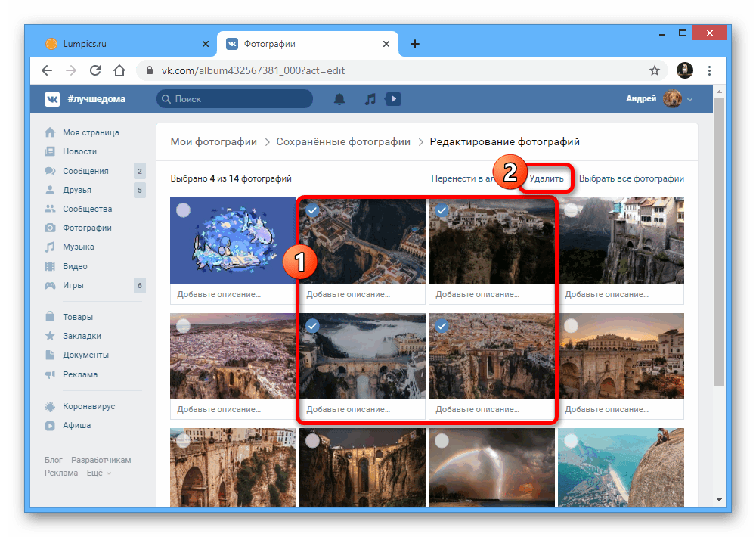Click the page's vertical scrollbar thumb
The image size is (756, 537).
point(720,241)
